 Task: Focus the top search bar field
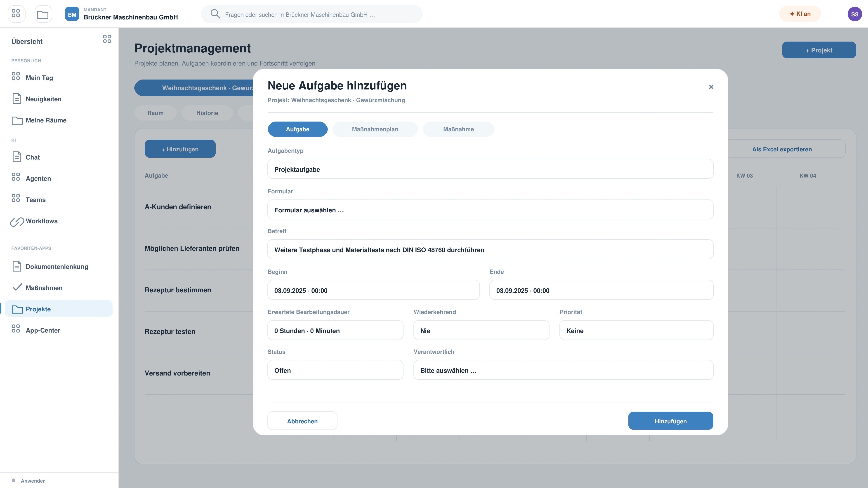[312, 14]
